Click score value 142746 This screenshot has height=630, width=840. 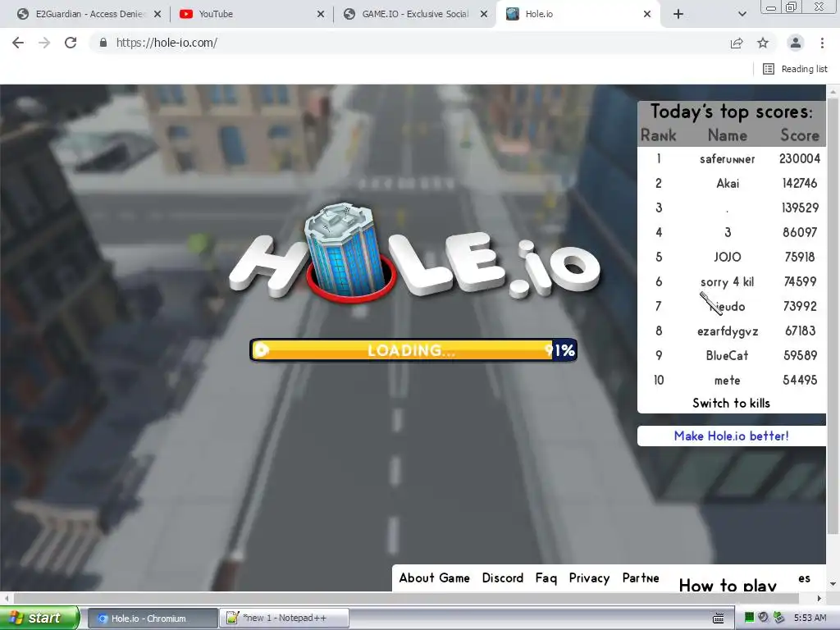click(x=799, y=183)
